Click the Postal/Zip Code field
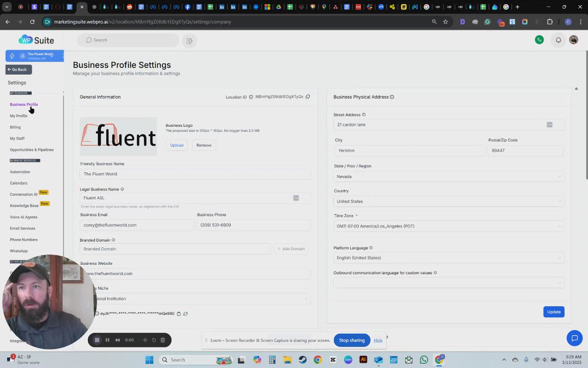The width and height of the screenshot is (588, 368). point(525,151)
